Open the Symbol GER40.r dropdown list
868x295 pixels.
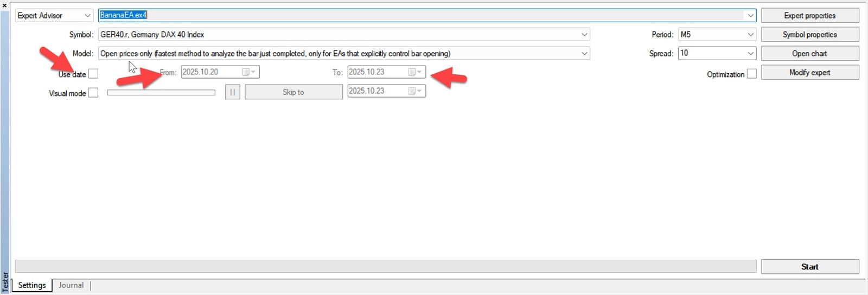(x=584, y=35)
